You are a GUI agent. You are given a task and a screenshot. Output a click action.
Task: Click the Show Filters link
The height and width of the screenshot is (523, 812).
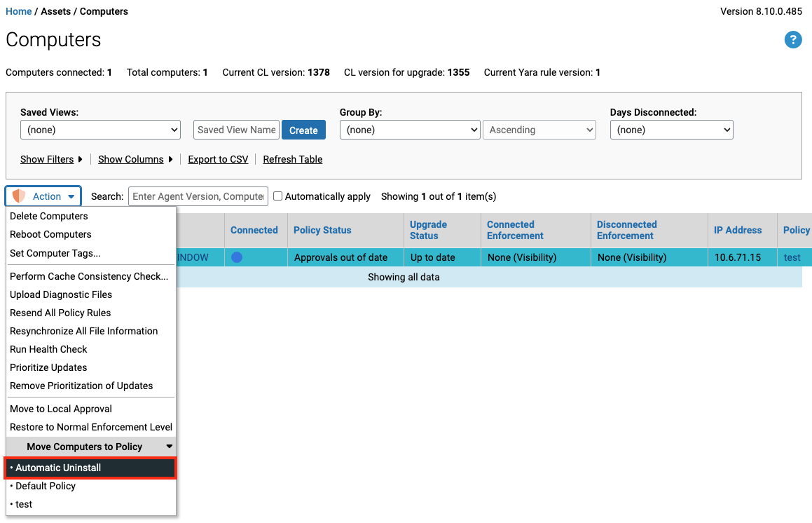tap(47, 159)
